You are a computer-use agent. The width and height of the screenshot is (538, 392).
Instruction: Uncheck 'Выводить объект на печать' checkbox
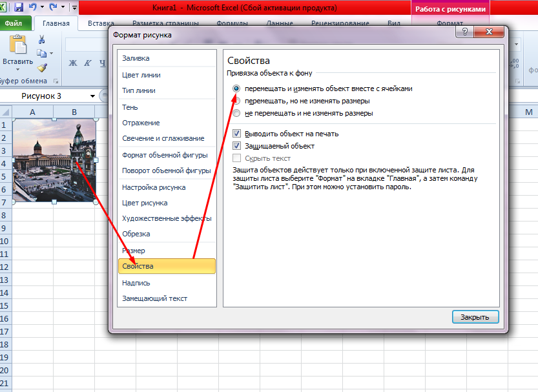(x=237, y=134)
